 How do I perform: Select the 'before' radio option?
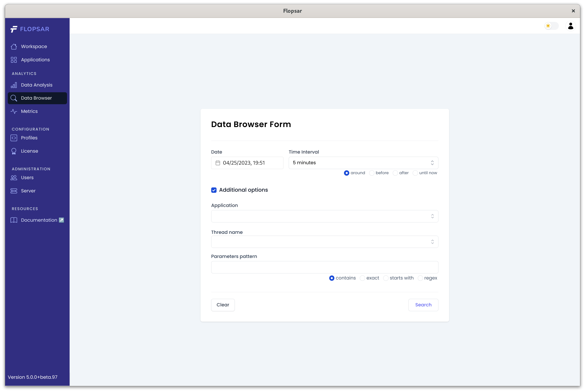372,173
